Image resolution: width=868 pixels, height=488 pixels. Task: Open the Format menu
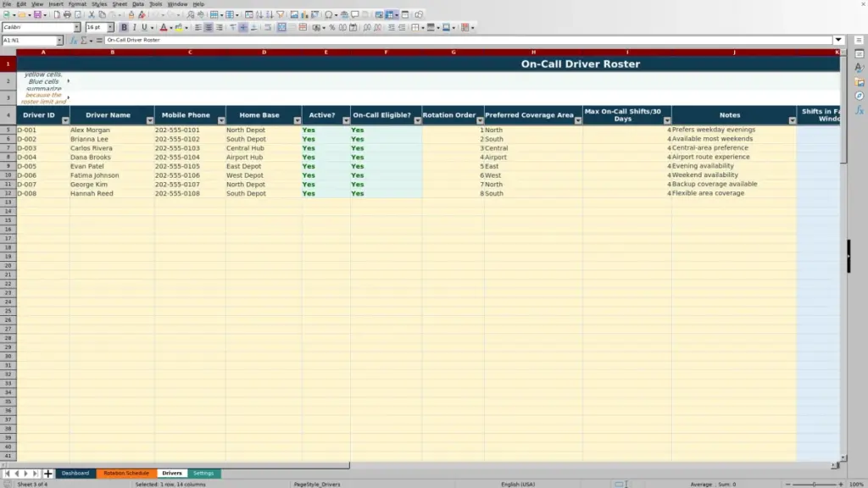[77, 4]
